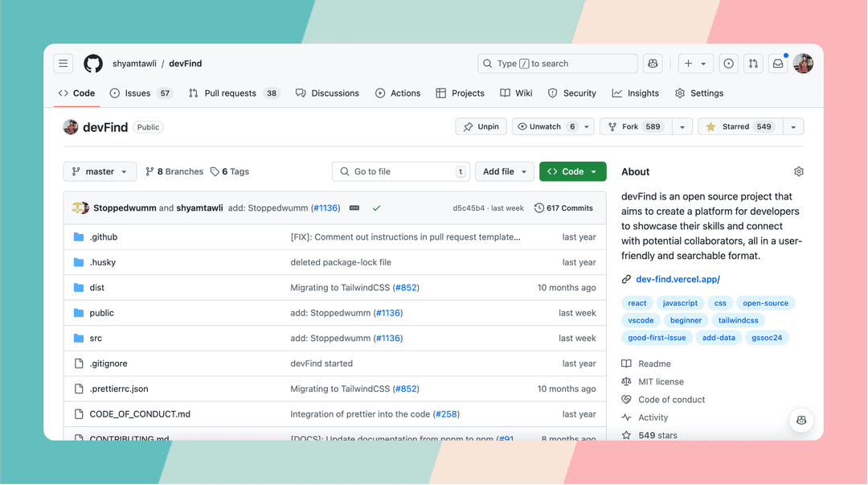View 6 Tags link

230,172
